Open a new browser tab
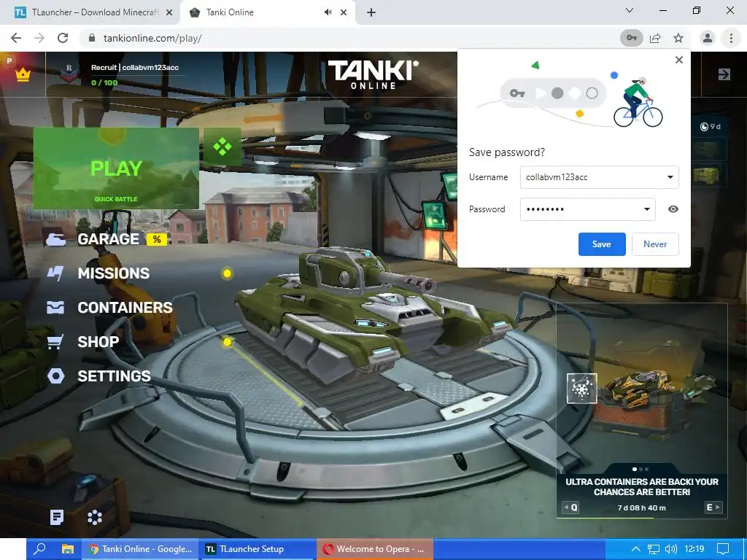Viewport: 747px width, 560px height. click(x=371, y=12)
